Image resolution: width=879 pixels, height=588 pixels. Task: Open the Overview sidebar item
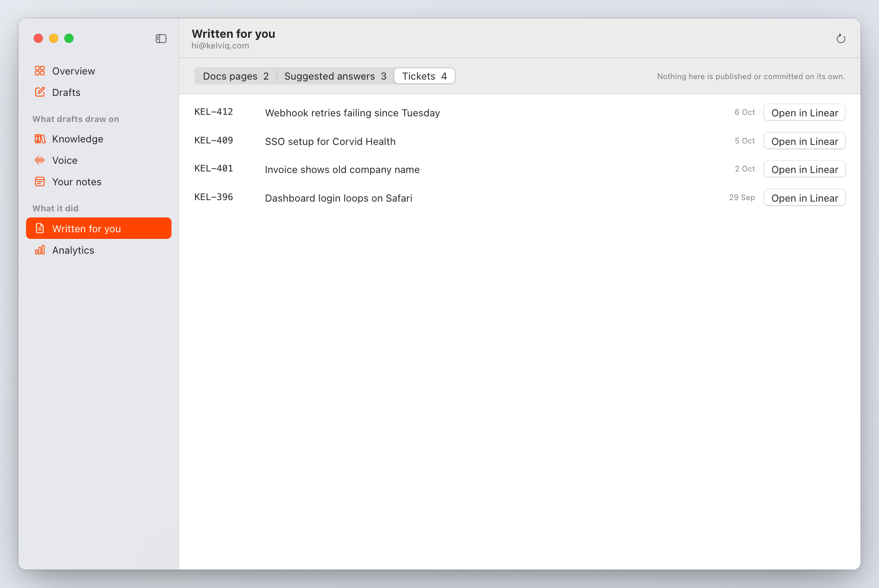coord(99,71)
